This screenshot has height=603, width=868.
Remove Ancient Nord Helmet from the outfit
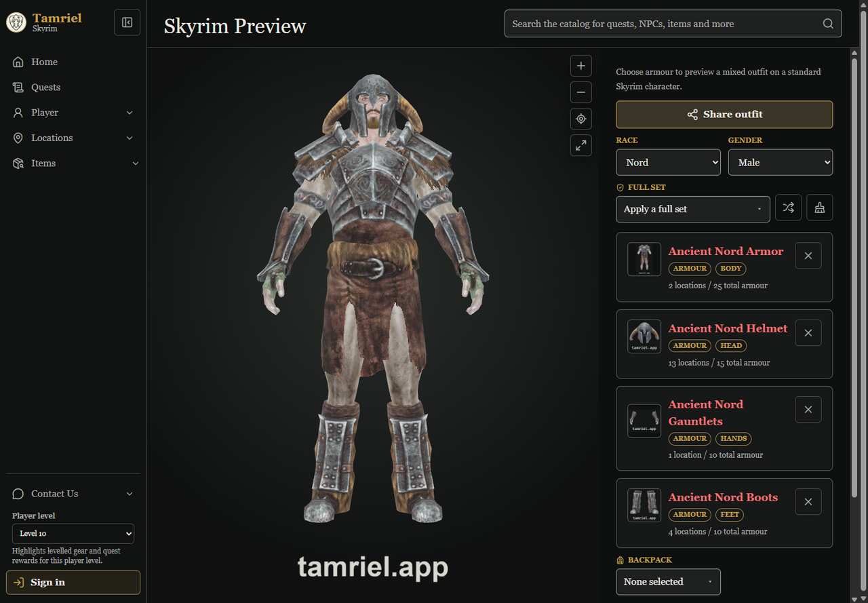point(808,333)
